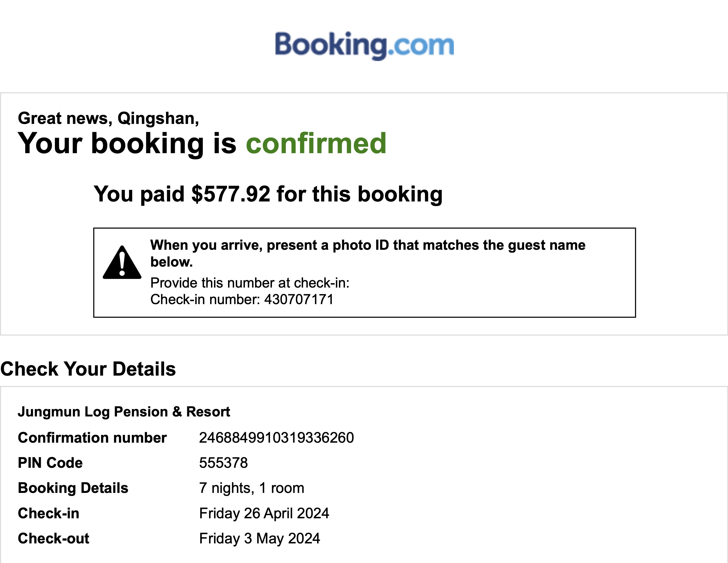This screenshot has width=728, height=563.
Task: Click the check-out date Friday 3 May 2024
Action: [259, 539]
